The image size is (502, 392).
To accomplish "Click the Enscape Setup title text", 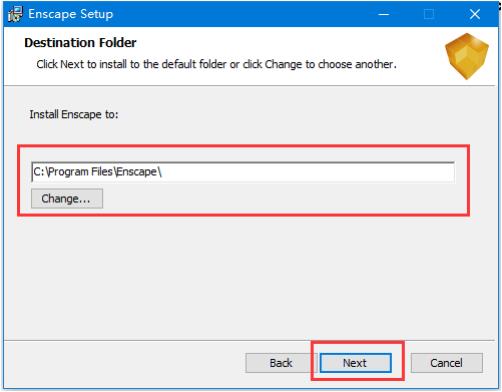I will pos(71,14).
